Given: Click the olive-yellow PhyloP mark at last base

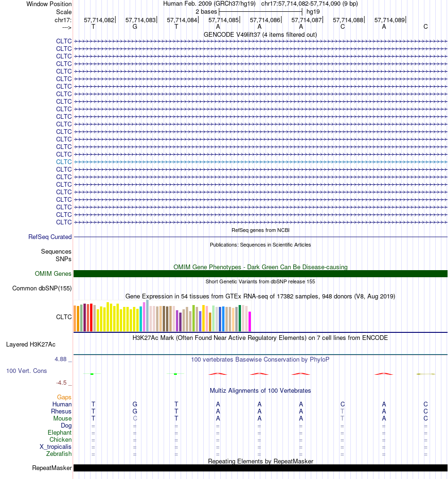Looking at the screenshot, I should tap(426, 374).
